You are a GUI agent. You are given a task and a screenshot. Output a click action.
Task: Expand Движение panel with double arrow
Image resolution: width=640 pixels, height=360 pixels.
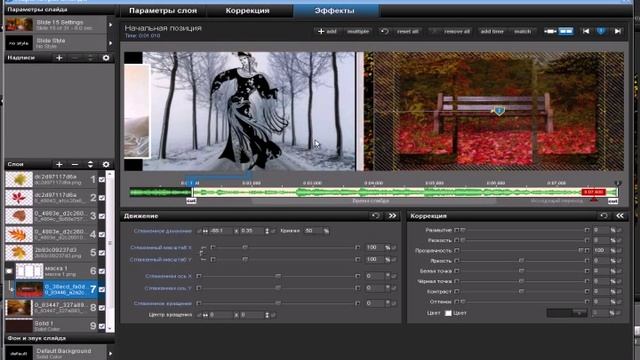[392, 216]
